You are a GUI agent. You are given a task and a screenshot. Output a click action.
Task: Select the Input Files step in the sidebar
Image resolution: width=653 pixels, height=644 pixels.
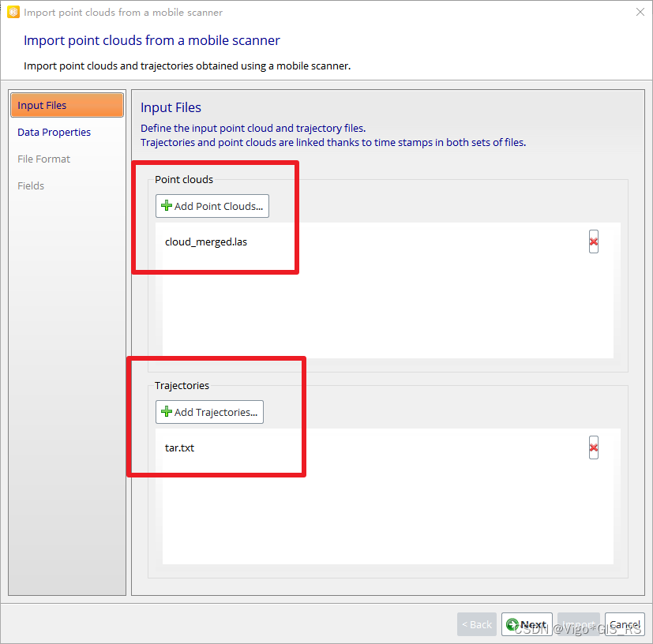[x=41, y=104]
